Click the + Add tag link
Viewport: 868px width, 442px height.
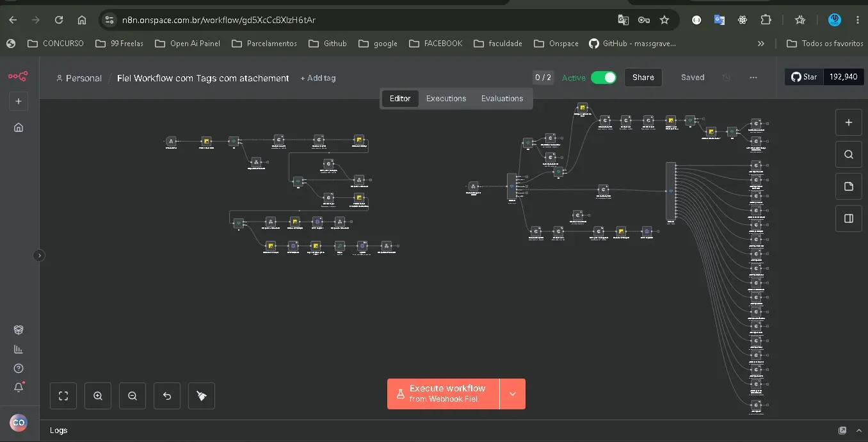pos(318,78)
